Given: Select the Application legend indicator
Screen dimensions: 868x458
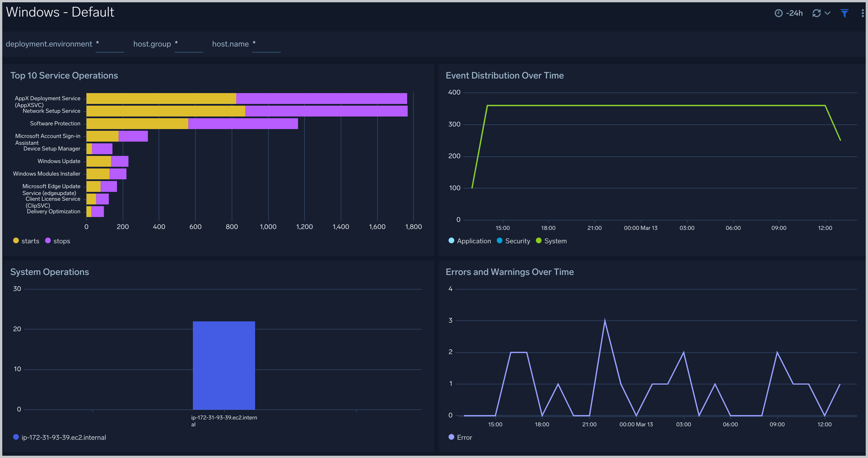Looking at the screenshot, I should tap(450, 241).
